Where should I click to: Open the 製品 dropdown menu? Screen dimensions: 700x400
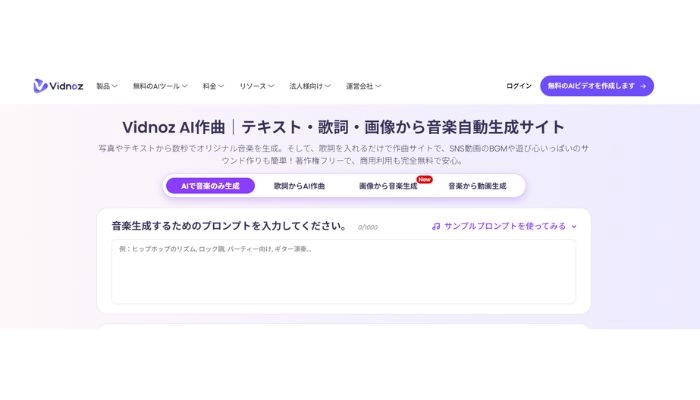point(107,86)
